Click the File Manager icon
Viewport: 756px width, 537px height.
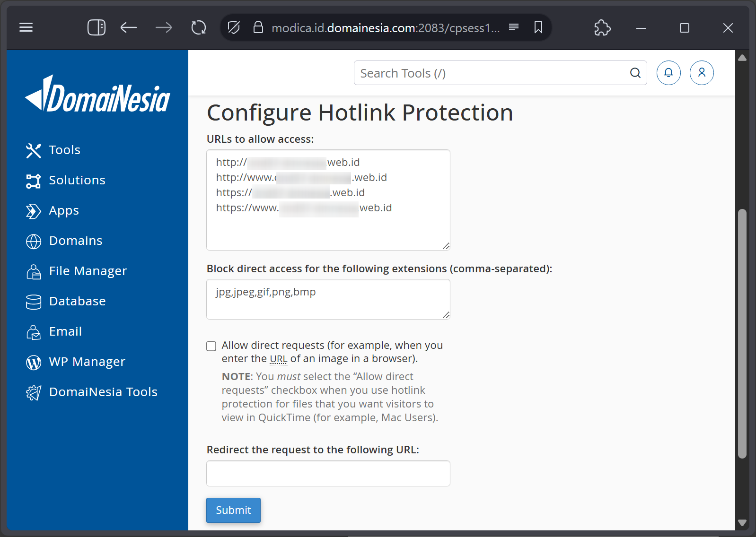[34, 271]
